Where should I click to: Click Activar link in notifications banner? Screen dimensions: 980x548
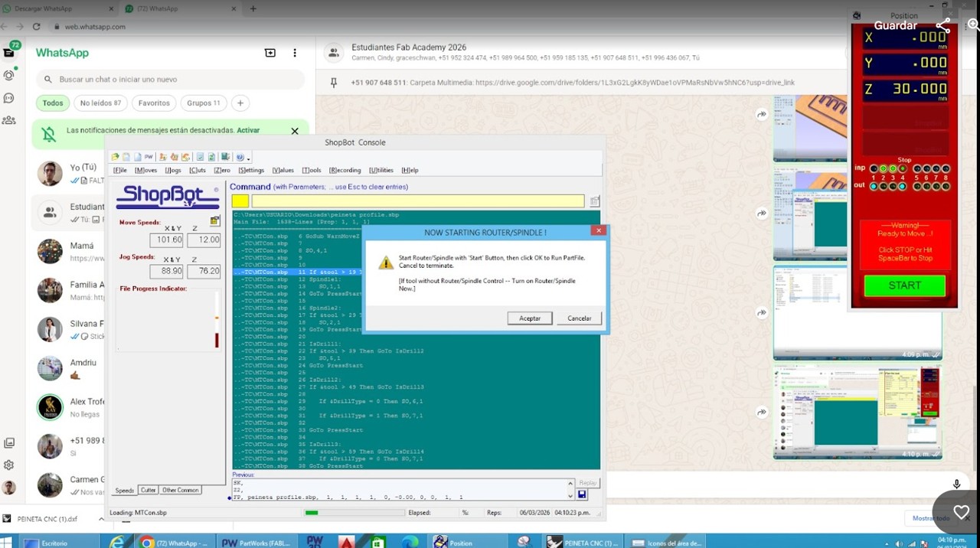tap(248, 130)
